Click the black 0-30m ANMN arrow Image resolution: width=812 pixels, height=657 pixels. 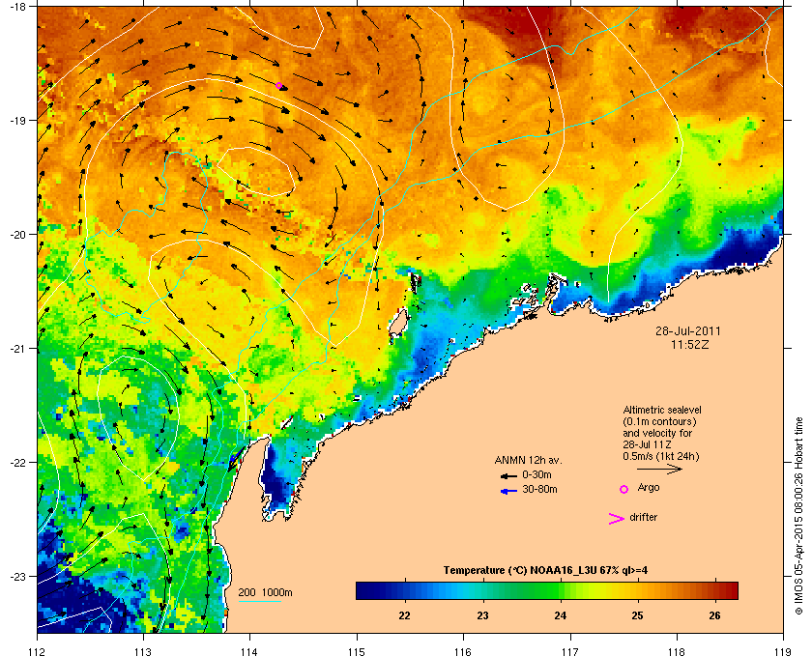tap(508, 475)
